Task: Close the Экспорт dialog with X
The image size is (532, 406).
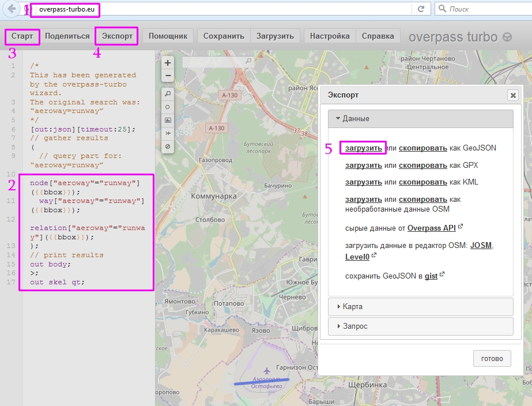Action: [x=512, y=95]
